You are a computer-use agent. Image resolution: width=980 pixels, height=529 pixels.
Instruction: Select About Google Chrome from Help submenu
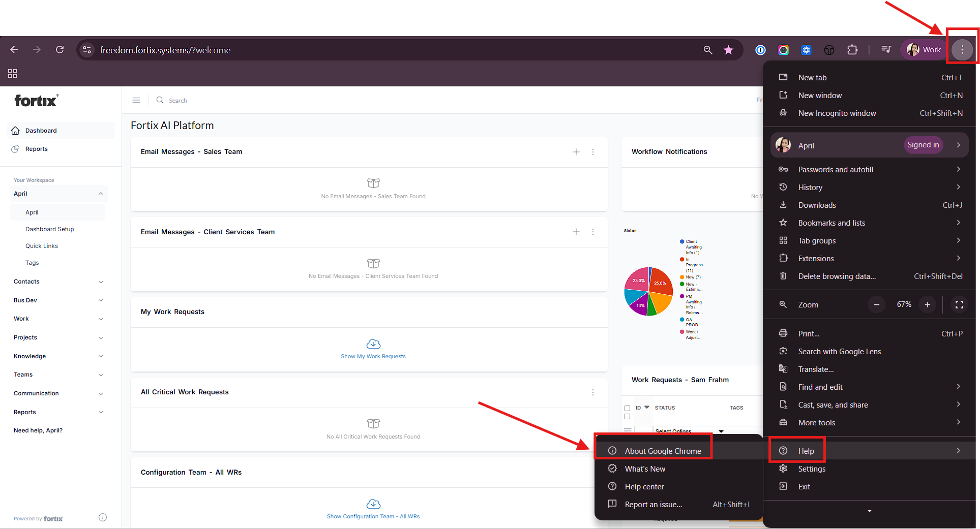(x=662, y=451)
